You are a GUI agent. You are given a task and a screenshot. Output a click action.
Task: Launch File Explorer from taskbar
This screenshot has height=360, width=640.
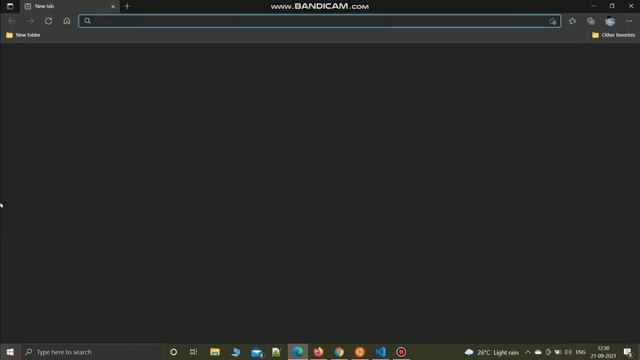point(215,352)
